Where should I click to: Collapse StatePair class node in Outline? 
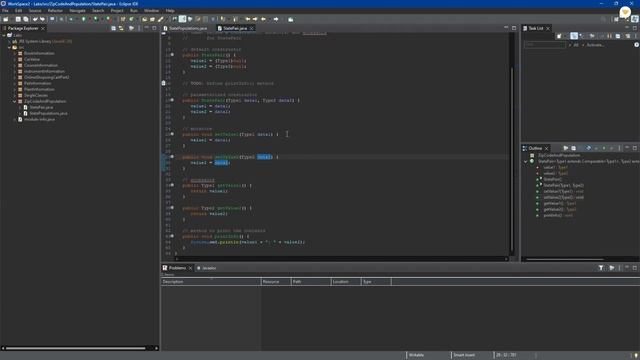coord(526,162)
